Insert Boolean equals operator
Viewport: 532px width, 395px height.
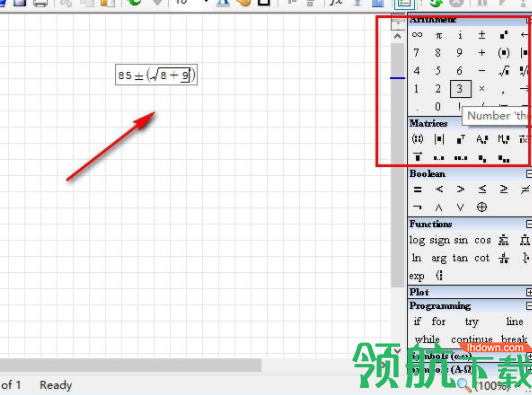tap(418, 189)
